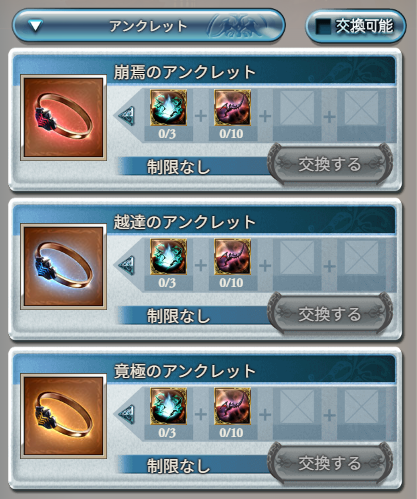This screenshot has height=499, width=417.
Task: Click scorpion material icon for 崩焉のアンクレット
Action: (232, 108)
